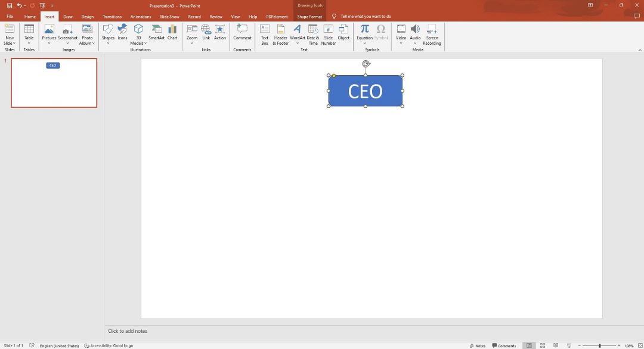The width and height of the screenshot is (644, 349).
Task: Open the Pictures insert option
Action: (x=49, y=35)
